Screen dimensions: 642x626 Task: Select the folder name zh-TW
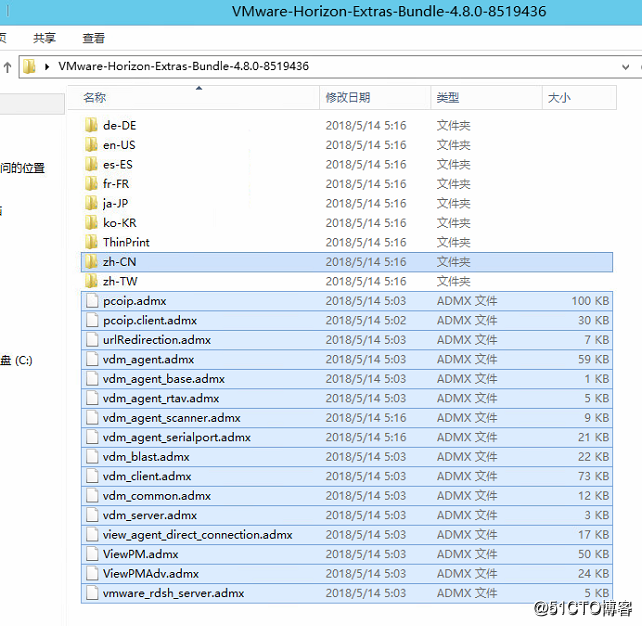point(120,281)
